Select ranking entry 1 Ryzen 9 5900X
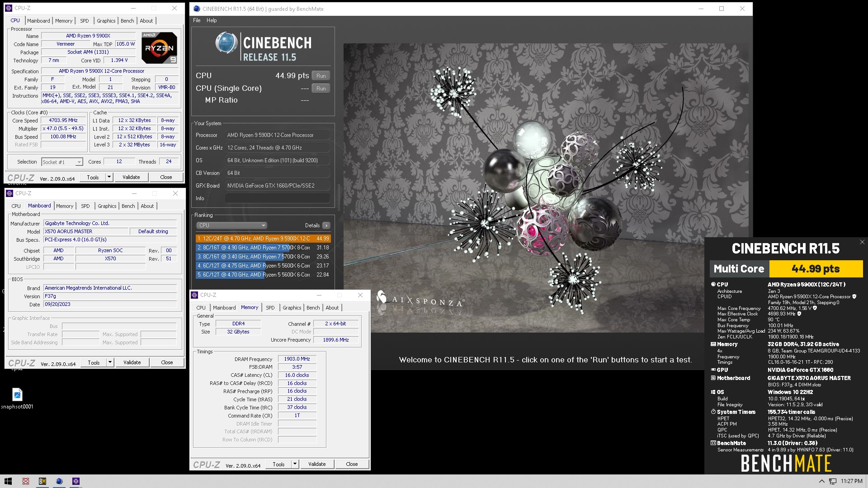 [263, 239]
